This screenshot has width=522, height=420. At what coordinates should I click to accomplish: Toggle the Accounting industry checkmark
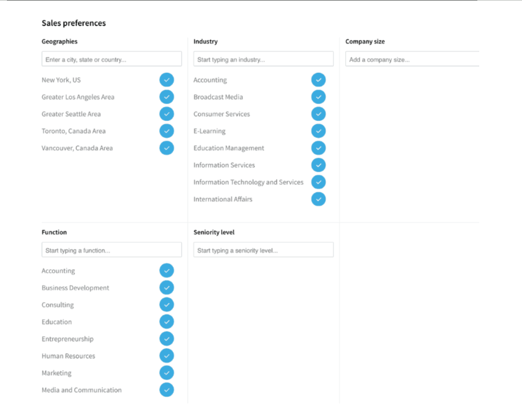[319, 80]
